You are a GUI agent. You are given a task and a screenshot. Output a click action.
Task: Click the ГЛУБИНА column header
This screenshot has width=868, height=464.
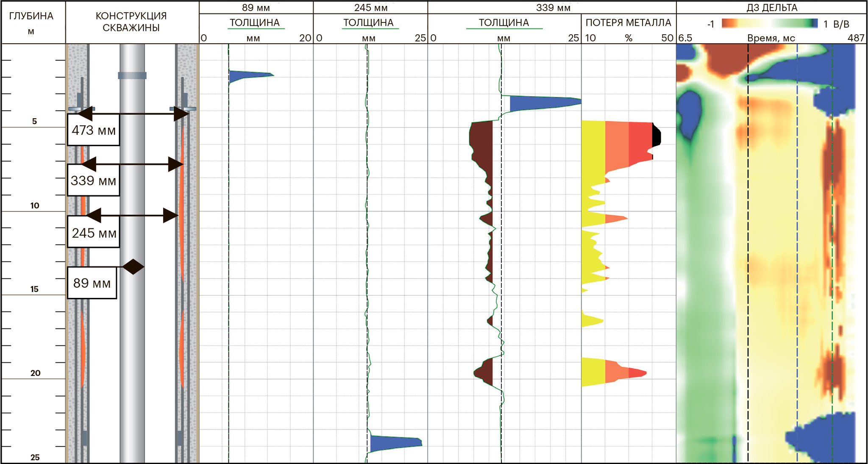coord(31,16)
